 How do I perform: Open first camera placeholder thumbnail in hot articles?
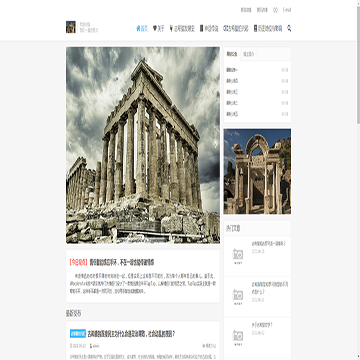(x=238, y=256)
